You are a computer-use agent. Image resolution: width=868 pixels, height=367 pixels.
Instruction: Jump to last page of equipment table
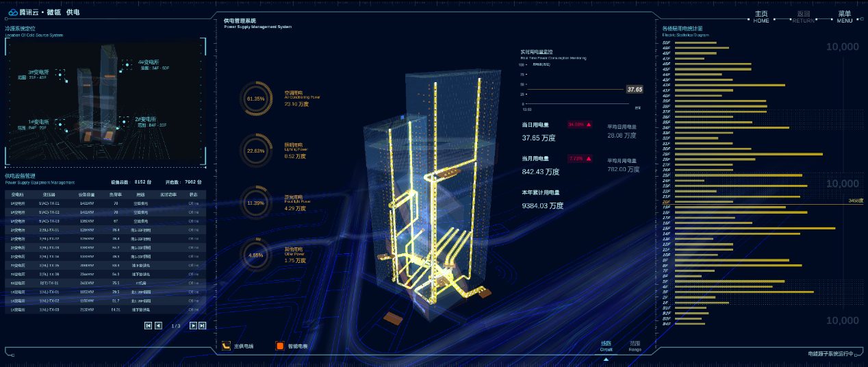click(202, 326)
